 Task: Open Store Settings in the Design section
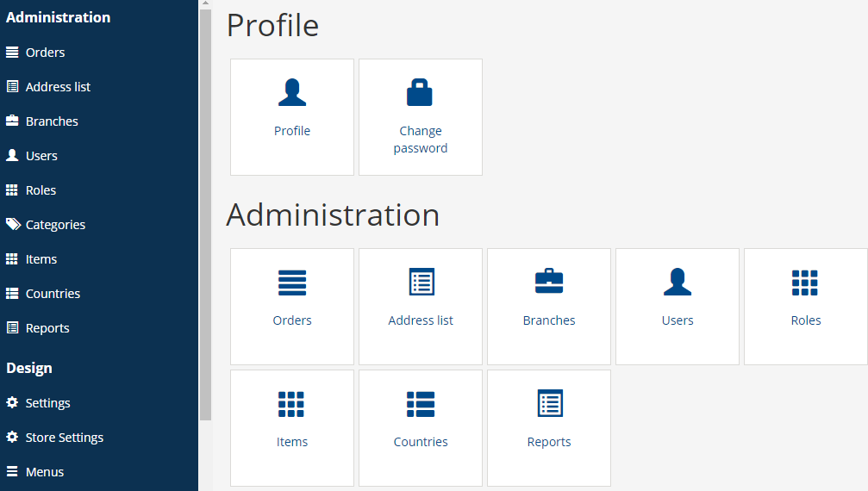point(99,438)
